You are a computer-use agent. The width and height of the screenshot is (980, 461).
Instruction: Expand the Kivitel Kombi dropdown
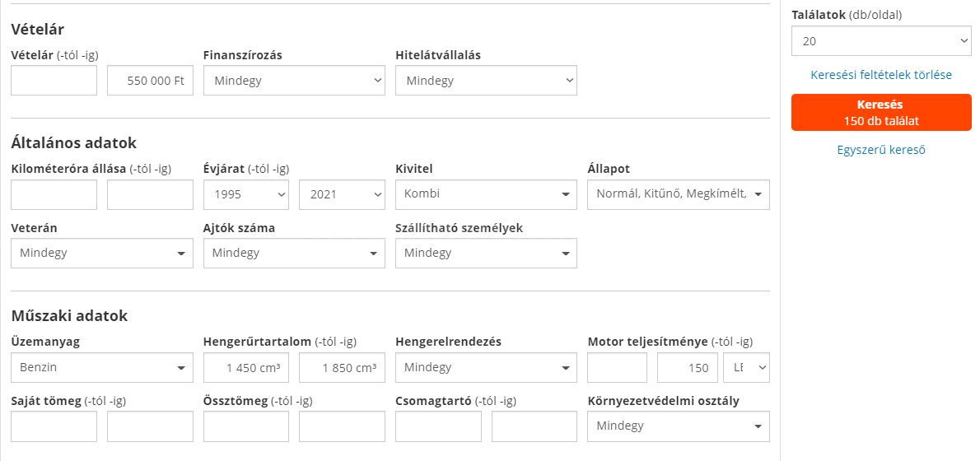pos(486,194)
